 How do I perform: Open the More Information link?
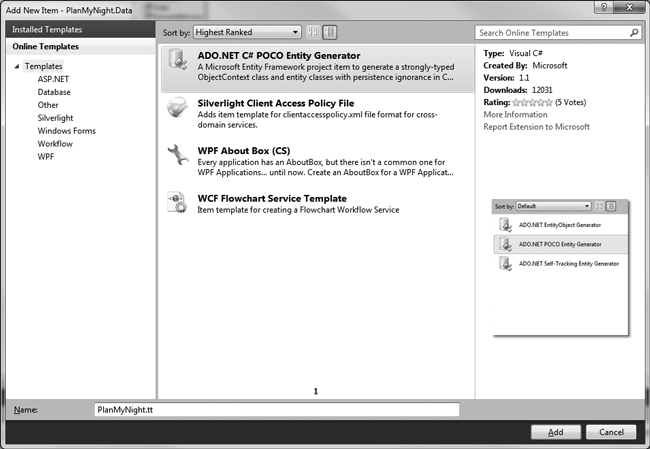click(515, 114)
